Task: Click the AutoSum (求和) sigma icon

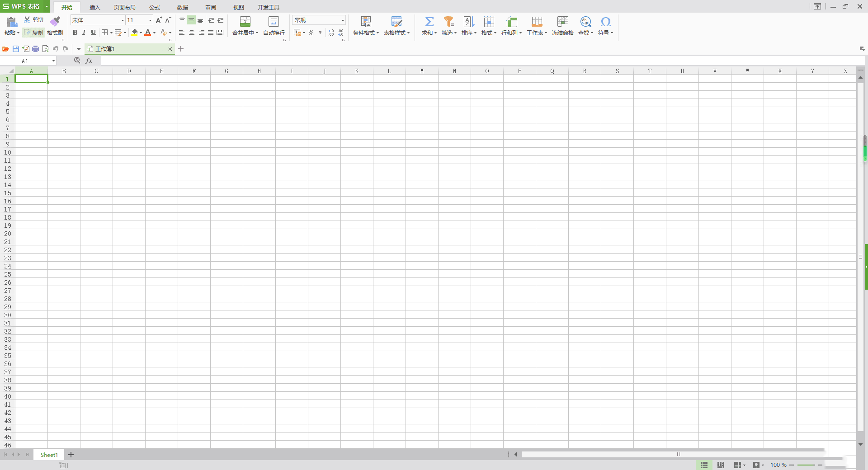Action: [429, 21]
